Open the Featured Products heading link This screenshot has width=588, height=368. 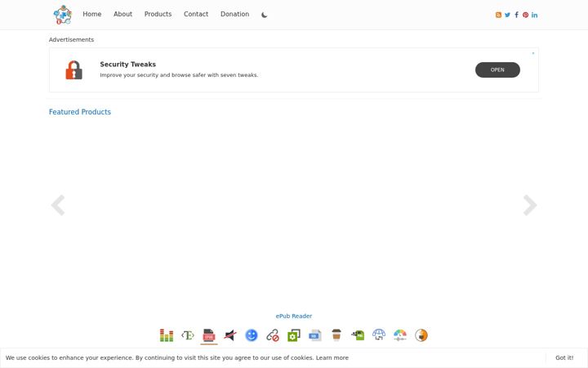(x=80, y=112)
